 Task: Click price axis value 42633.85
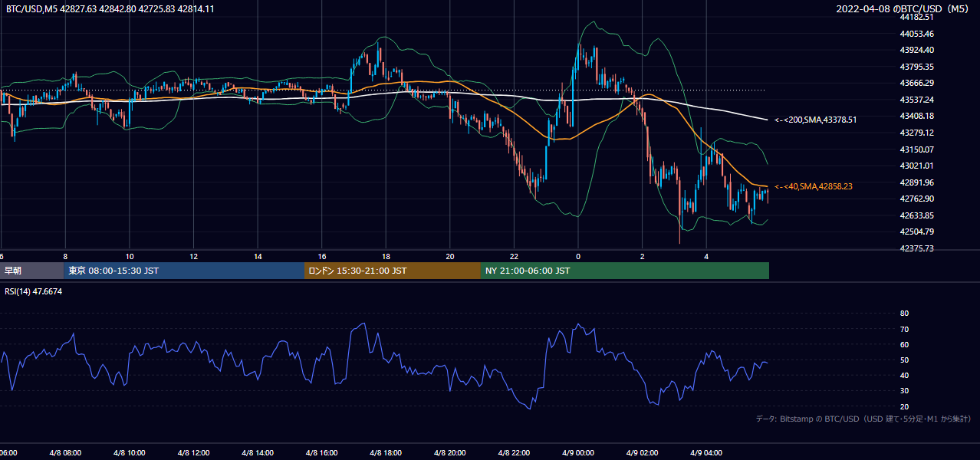coord(916,215)
